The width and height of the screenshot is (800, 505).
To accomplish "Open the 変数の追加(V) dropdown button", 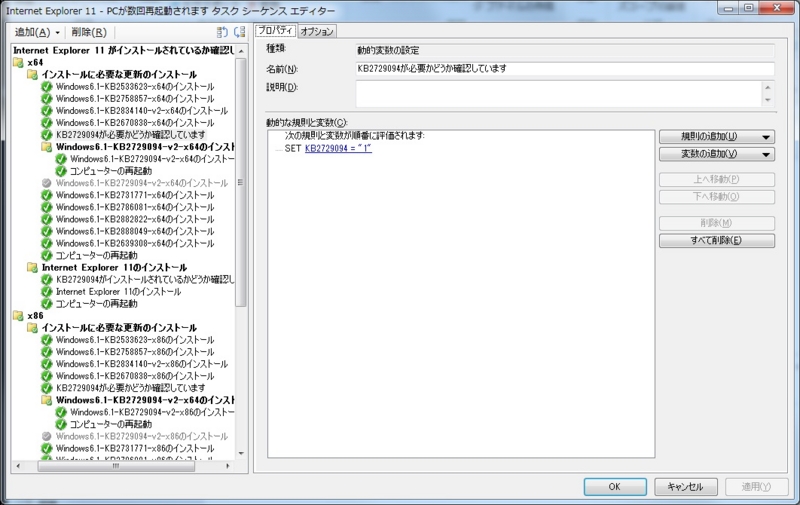I will 717,154.
